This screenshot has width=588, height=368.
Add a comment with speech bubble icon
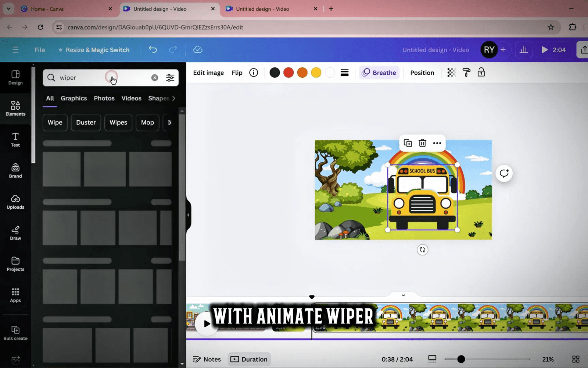(504, 173)
